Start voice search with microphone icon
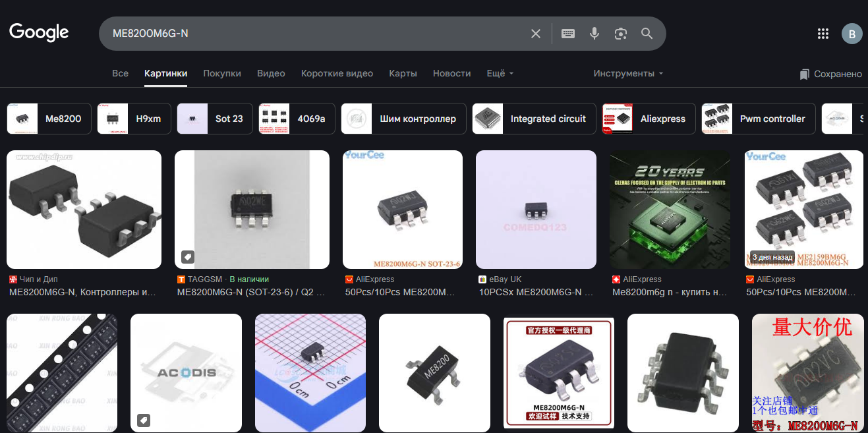 [594, 34]
